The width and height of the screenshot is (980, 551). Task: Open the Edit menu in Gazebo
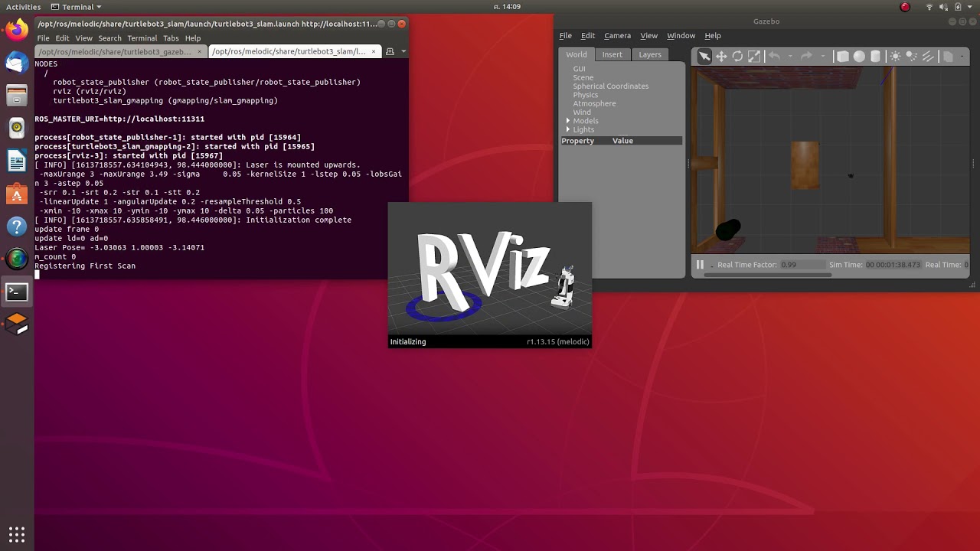[x=588, y=35]
